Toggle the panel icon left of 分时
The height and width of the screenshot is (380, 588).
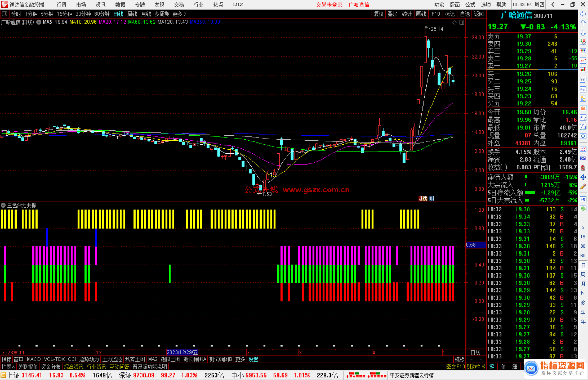tap(5, 14)
